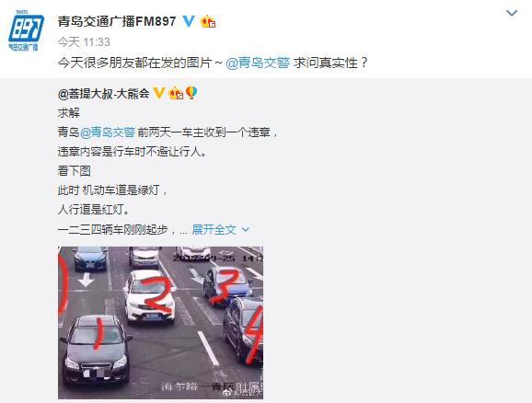The image size is (532, 403).
Task: Click the crown level badge of 菩提大叔
Action: [176, 93]
